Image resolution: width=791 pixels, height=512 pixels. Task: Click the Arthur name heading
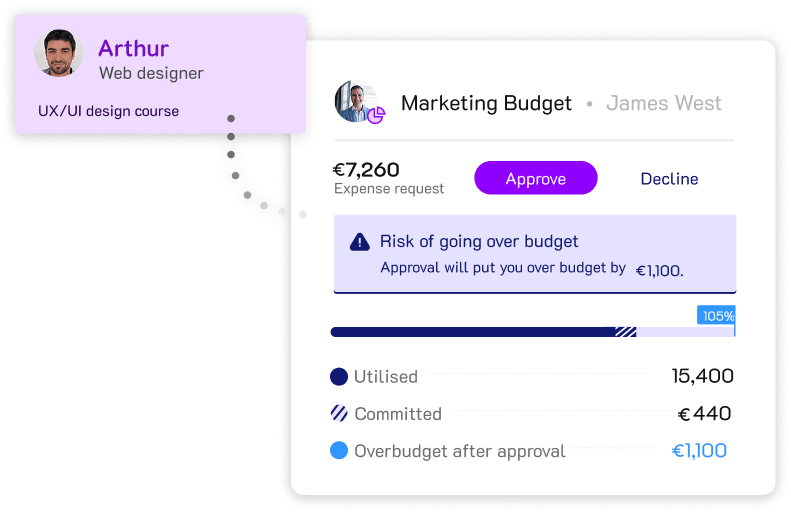point(133,48)
